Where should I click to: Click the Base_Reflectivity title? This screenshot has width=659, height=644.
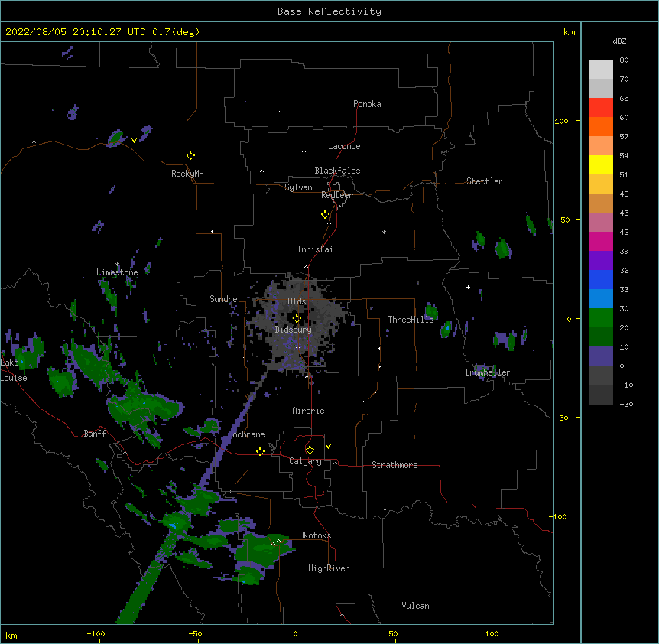coord(329,11)
